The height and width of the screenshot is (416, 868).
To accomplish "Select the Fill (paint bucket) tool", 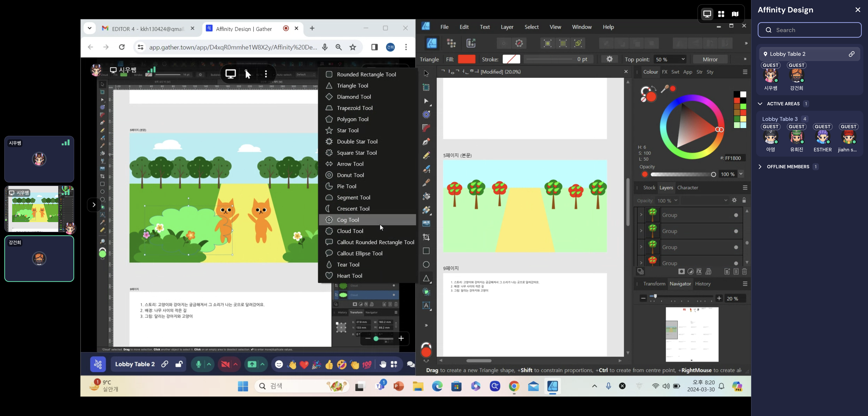I will 426,196.
